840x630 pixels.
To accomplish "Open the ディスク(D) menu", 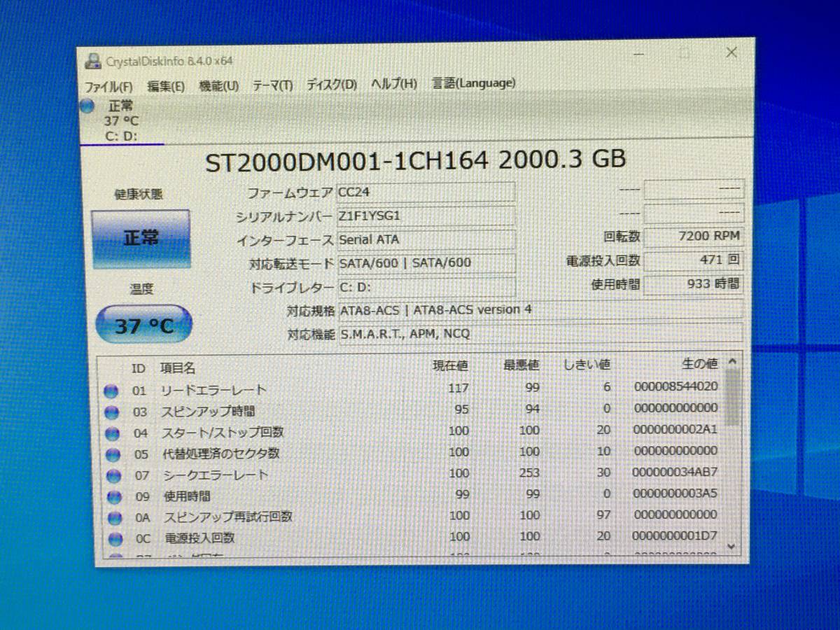I will pos(332,84).
